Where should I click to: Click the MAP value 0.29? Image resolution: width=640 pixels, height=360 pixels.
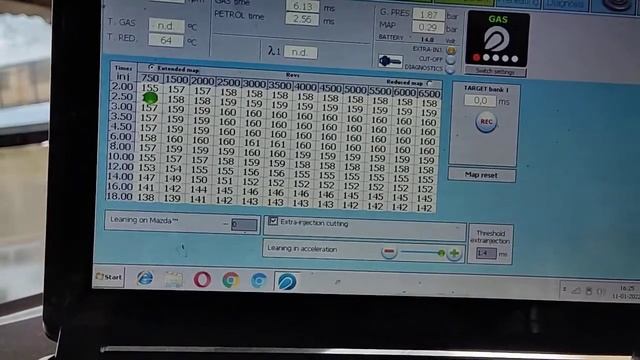tap(428, 28)
